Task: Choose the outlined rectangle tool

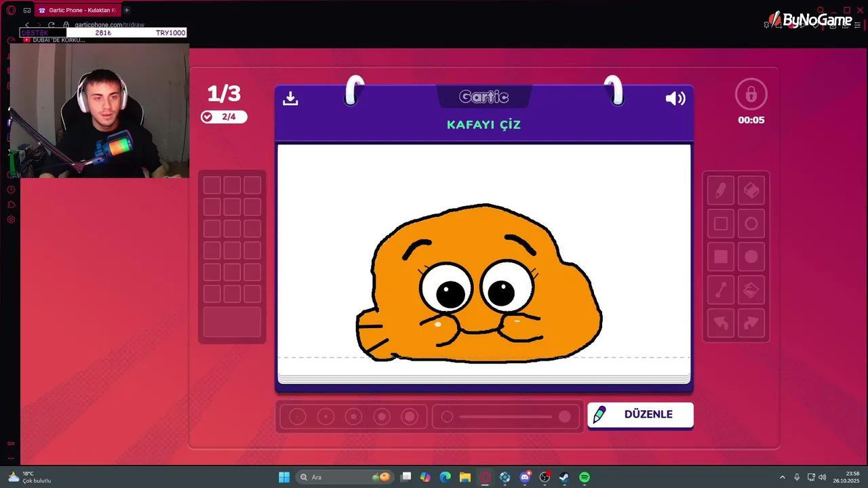Action: pyautogui.click(x=721, y=224)
